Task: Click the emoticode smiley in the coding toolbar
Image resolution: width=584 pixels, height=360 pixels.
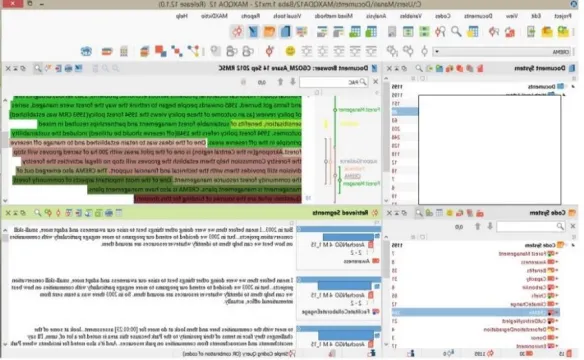Action: [x=290, y=51]
